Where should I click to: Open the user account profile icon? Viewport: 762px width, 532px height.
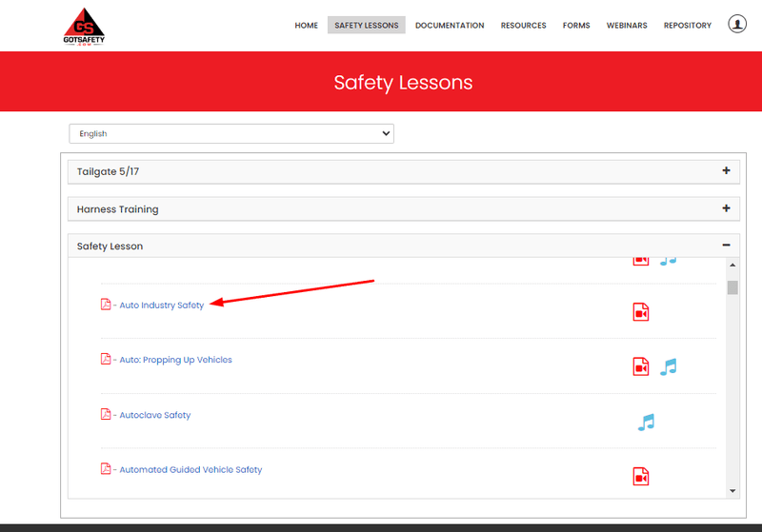pyautogui.click(x=737, y=25)
